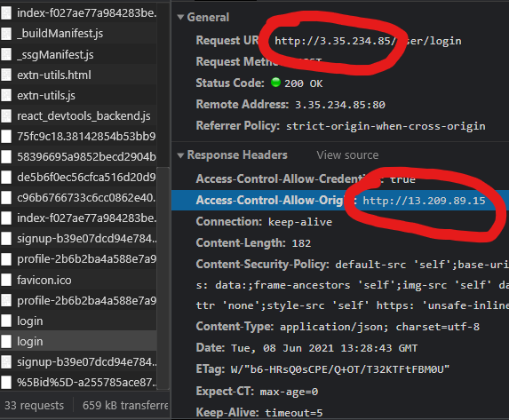Screen dimensions: 509x420
Task: Select the first login request above highlighted one
Action: click(x=78, y=321)
